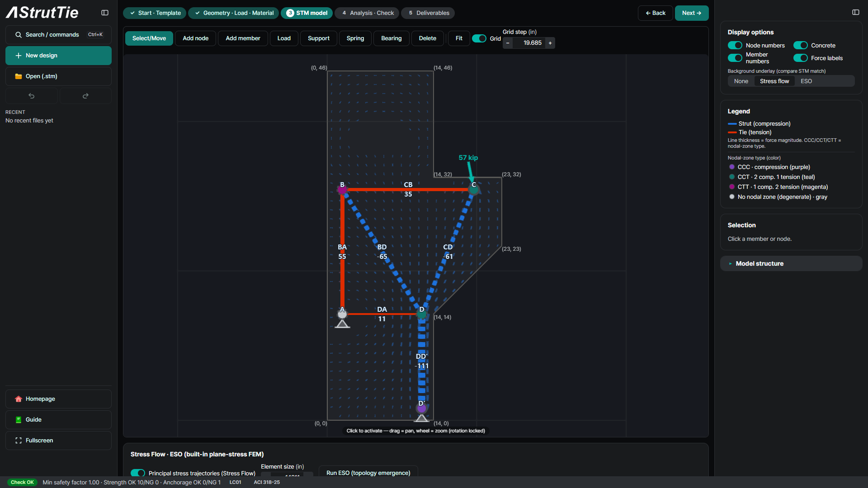Toggle Node numbers display
Image resolution: width=868 pixels, height=488 pixels.
click(735, 45)
